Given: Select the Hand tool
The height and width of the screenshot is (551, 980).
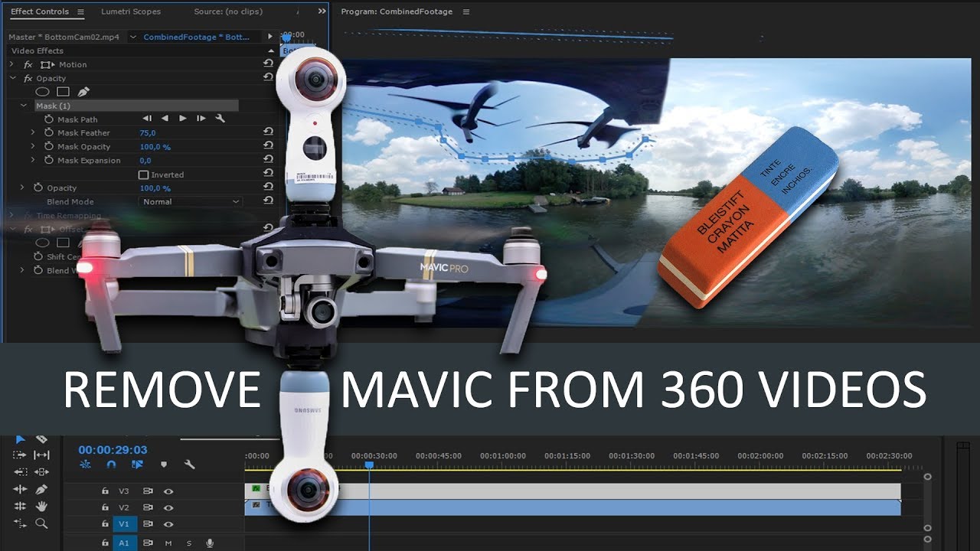Looking at the screenshot, I should pyautogui.click(x=42, y=506).
